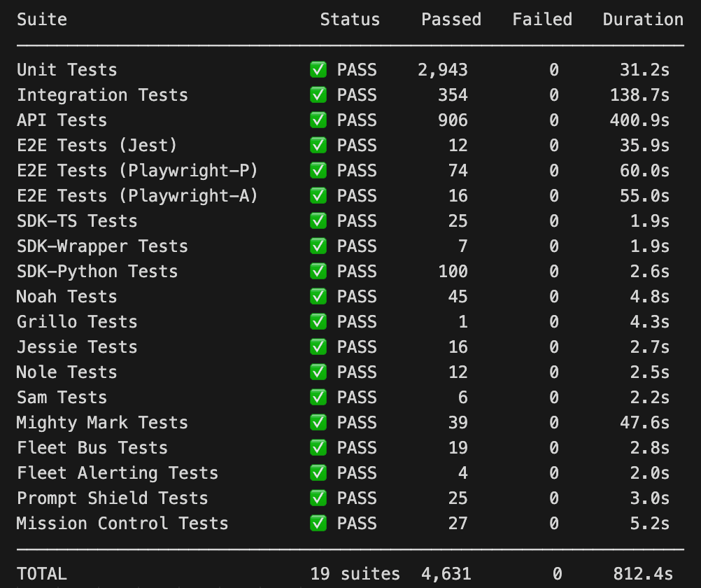This screenshot has width=701, height=588.
Task: Click the TOTAL row label
Action: pos(41,573)
